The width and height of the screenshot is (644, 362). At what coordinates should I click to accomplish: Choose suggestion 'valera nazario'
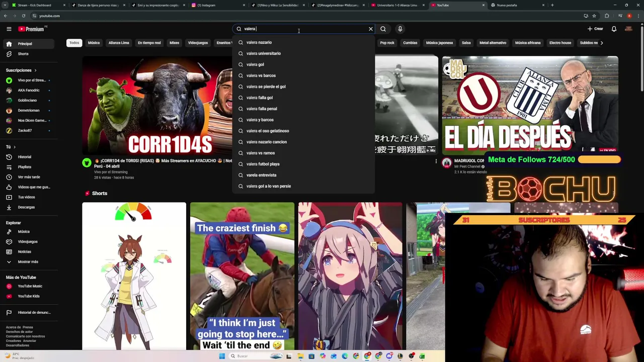tap(303, 42)
